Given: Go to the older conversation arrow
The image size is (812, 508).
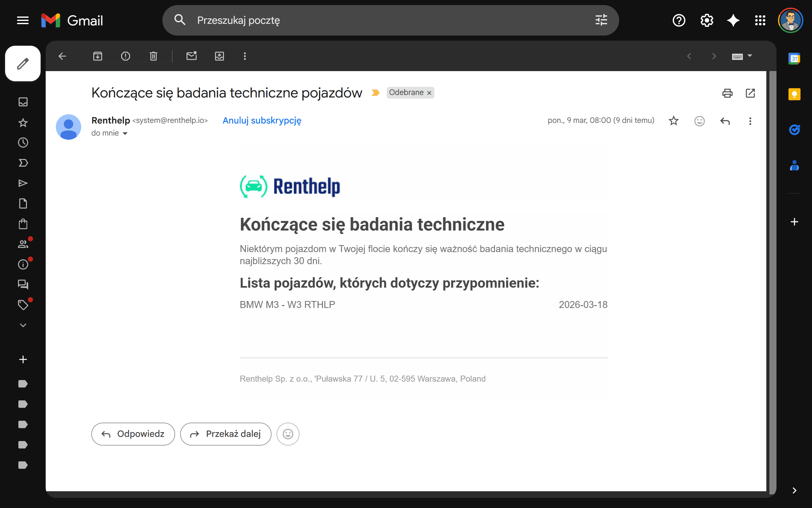Looking at the screenshot, I should [x=714, y=56].
